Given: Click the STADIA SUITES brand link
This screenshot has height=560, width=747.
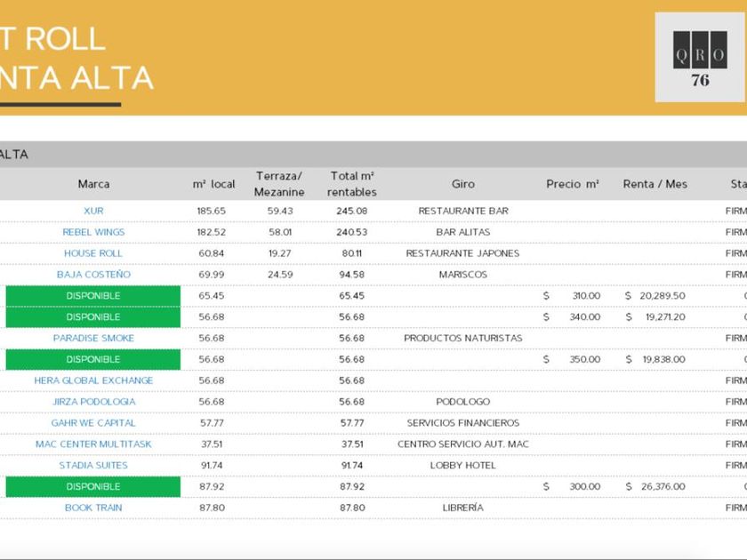Looking at the screenshot, I should (x=93, y=466).
